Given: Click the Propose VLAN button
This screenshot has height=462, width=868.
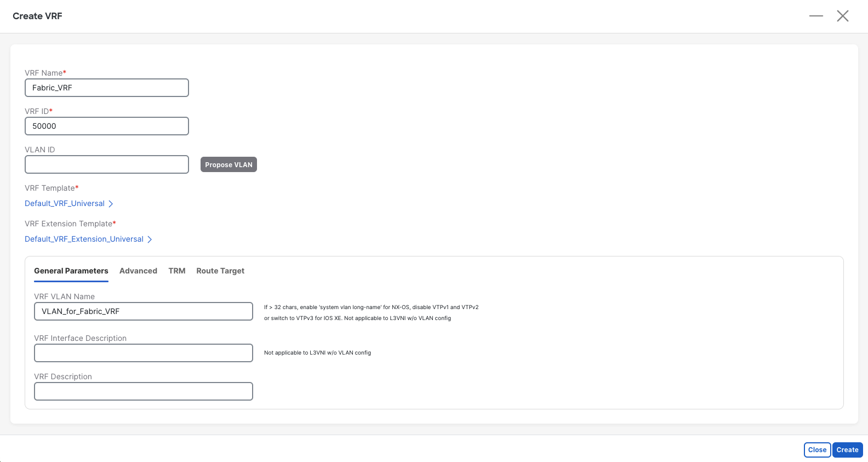Looking at the screenshot, I should [x=229, y=164].
